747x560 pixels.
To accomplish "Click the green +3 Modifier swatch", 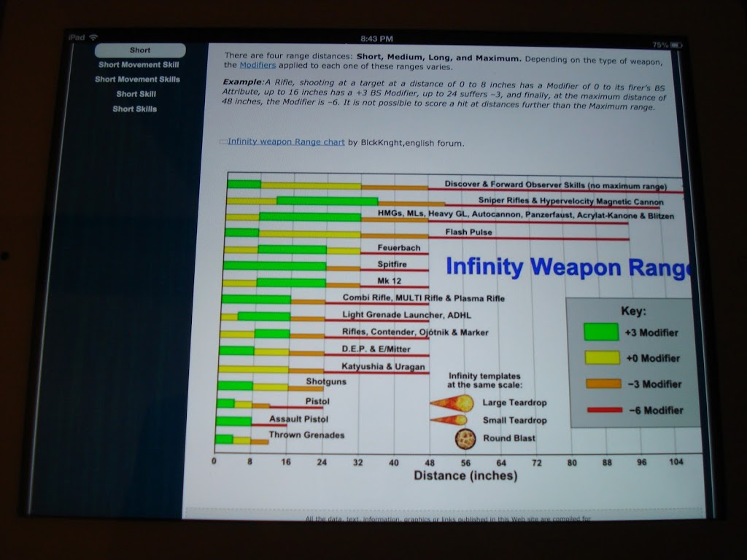I will [x=601, y=332].
